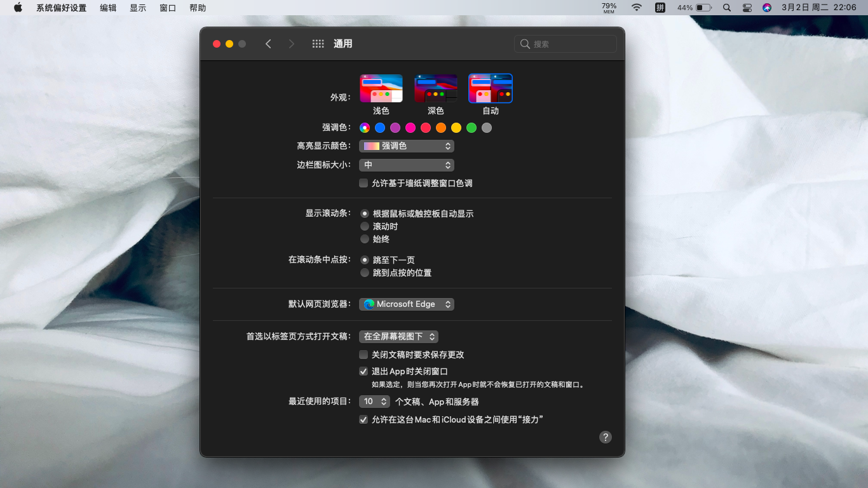Choose the green accent color

[471, 128]
